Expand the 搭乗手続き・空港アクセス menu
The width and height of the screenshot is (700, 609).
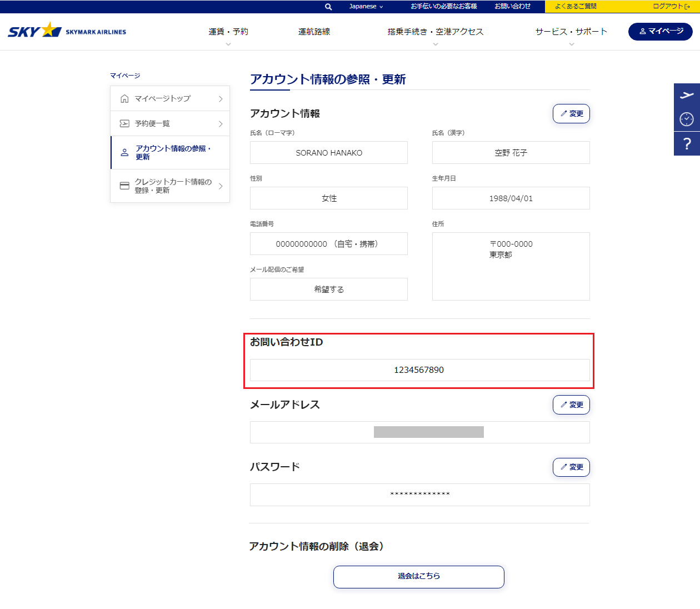coord(435,32)
